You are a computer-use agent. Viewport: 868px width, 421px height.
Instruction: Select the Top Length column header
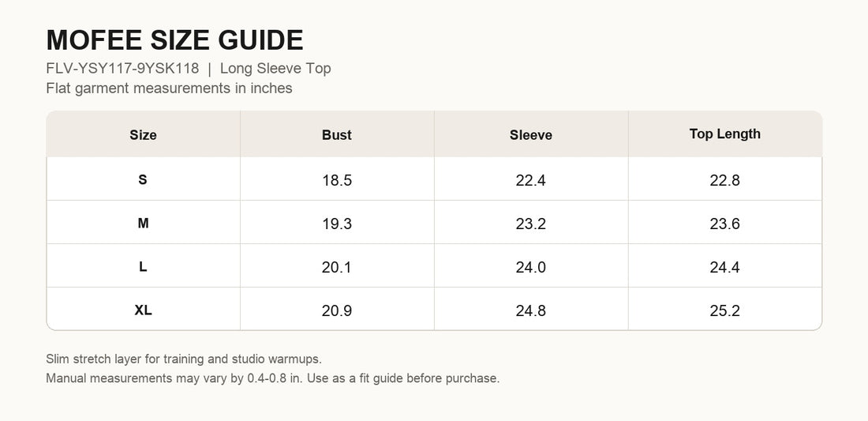click(724, 134)
